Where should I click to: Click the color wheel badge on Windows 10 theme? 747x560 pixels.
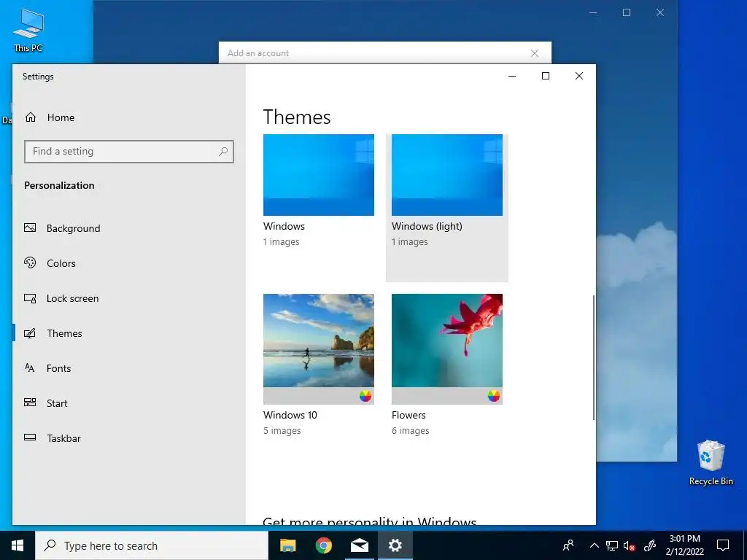click(x=365, y=396)
